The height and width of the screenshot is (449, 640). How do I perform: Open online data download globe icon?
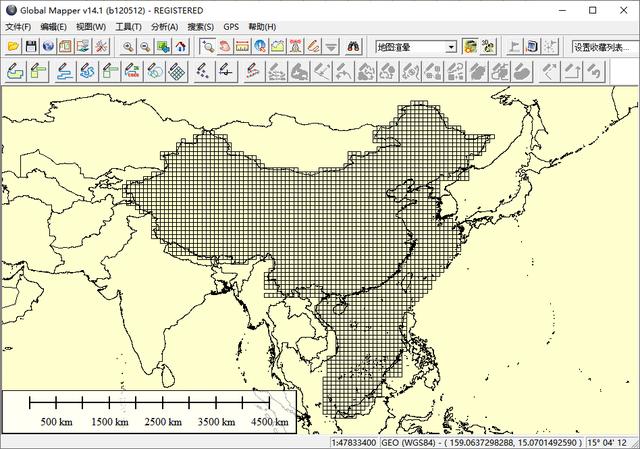48,47
